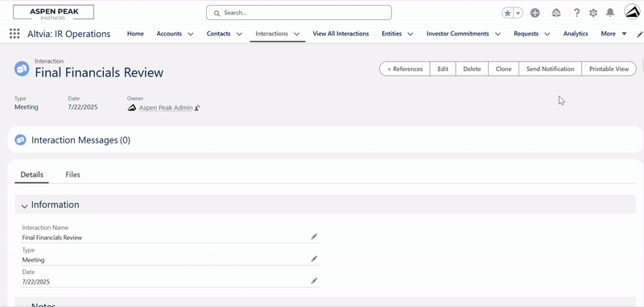
Task: Click the Send Notification button
Action: point(551,68)
